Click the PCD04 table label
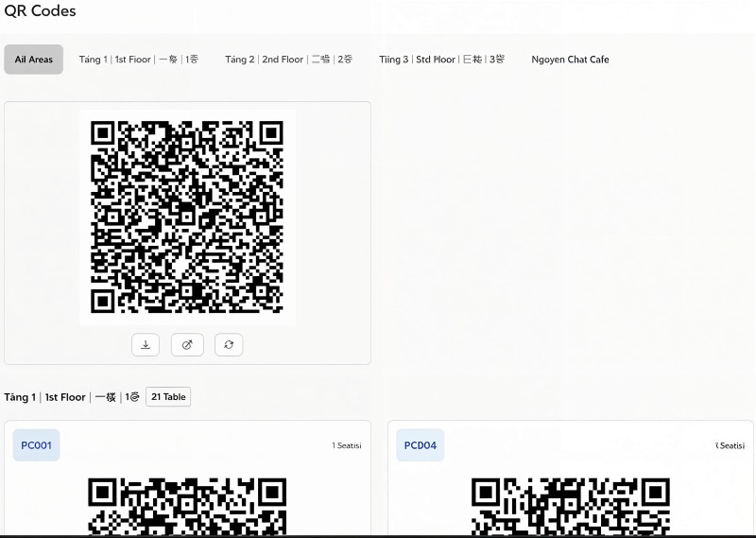Screen dimensions: 756x538 (421, 445)
